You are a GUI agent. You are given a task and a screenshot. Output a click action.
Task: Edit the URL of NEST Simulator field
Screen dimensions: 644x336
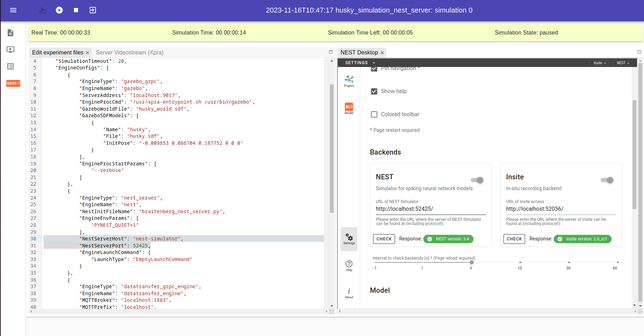(431, 209)
